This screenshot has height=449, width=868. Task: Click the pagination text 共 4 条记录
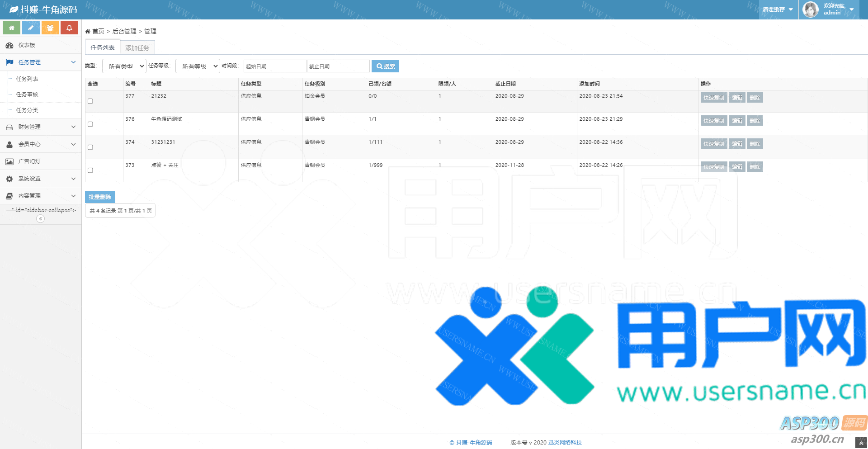(103, 211)
